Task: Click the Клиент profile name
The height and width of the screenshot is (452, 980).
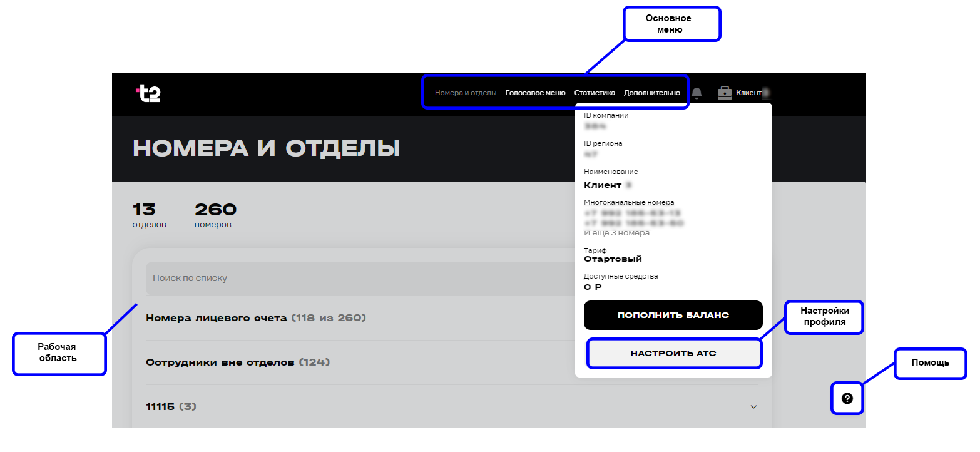Action: pyautogui.click(x=749, y=93)
